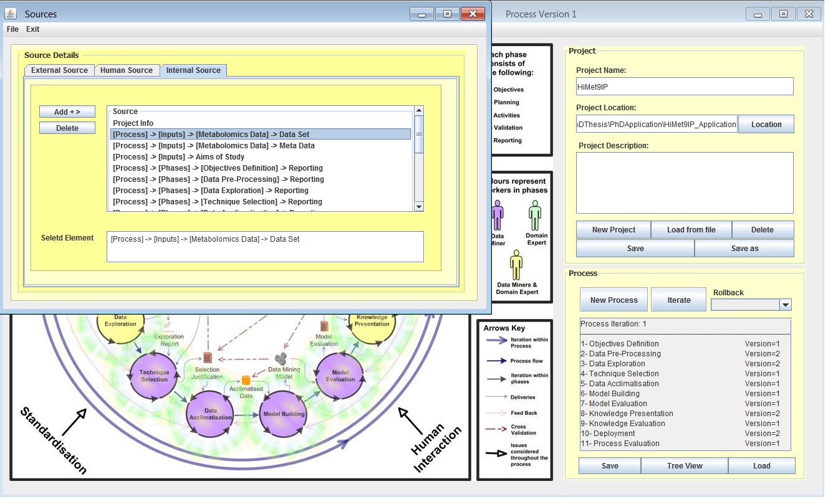Open the File menu
Image resolution: width=833 pixels, height=504 pixels.
[x=12, y=29]
